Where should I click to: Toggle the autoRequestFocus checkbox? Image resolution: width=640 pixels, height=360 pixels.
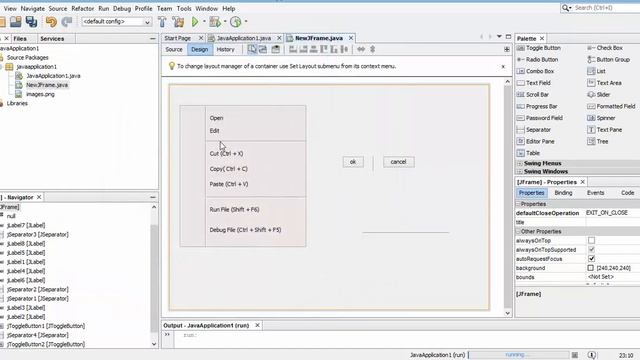tap(591, 259)
